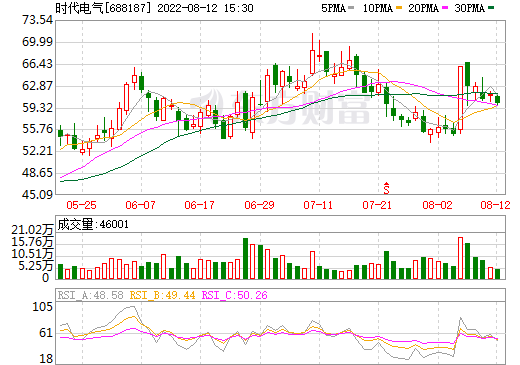
Task: Select the 08-12 date axis label
Action: (x=495, y=205)
